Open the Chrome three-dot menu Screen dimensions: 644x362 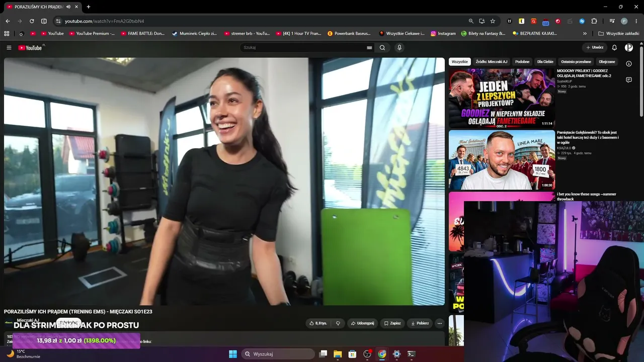pos(636,21)
